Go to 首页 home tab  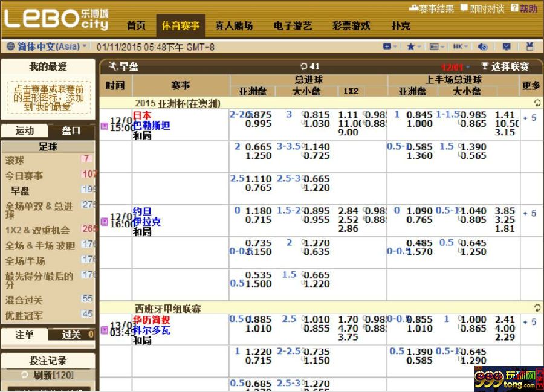(136, 25)
